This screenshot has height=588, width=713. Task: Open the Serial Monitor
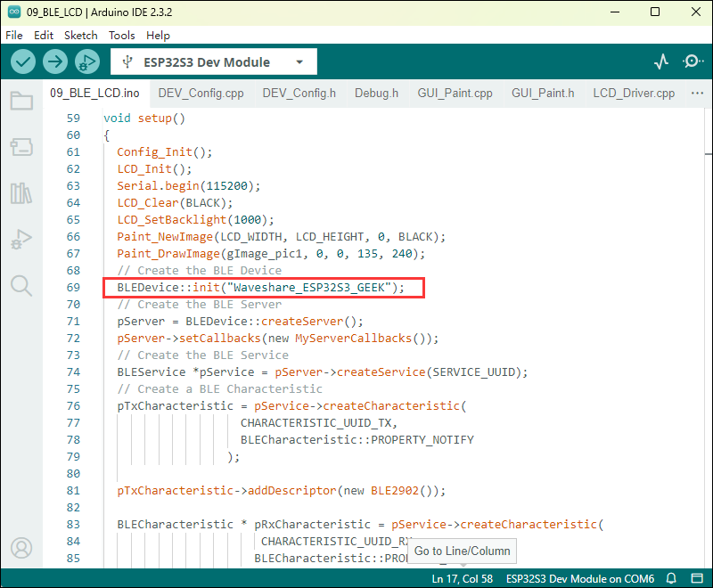pos(693,61)
